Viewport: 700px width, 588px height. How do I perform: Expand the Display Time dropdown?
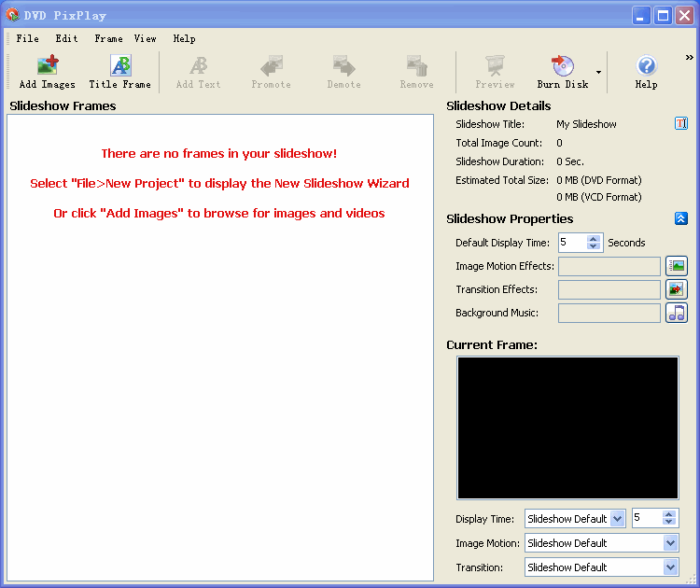(x=617, y=519)
